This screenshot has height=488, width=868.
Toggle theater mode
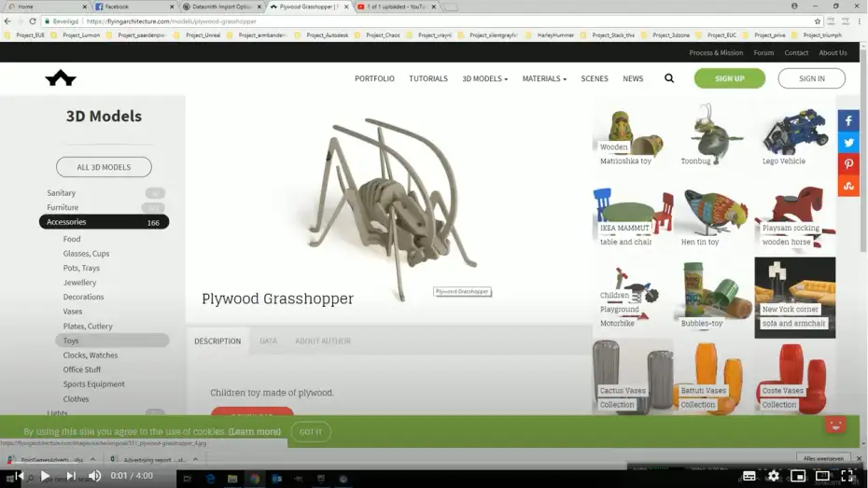click(822, 476)
